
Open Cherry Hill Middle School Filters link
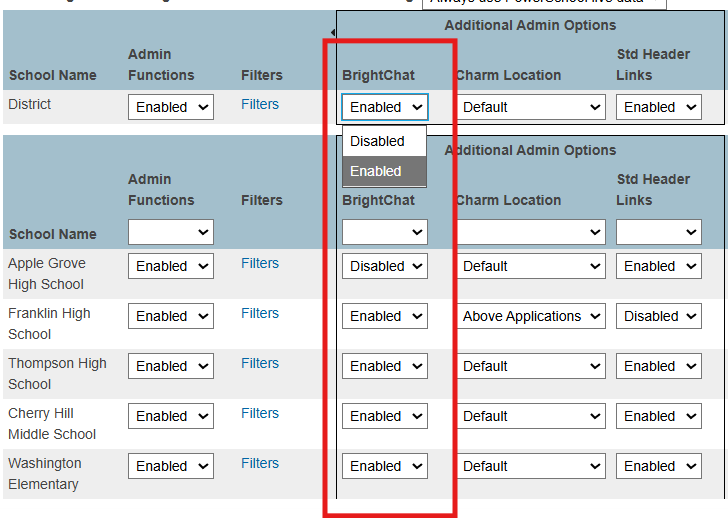260,414
